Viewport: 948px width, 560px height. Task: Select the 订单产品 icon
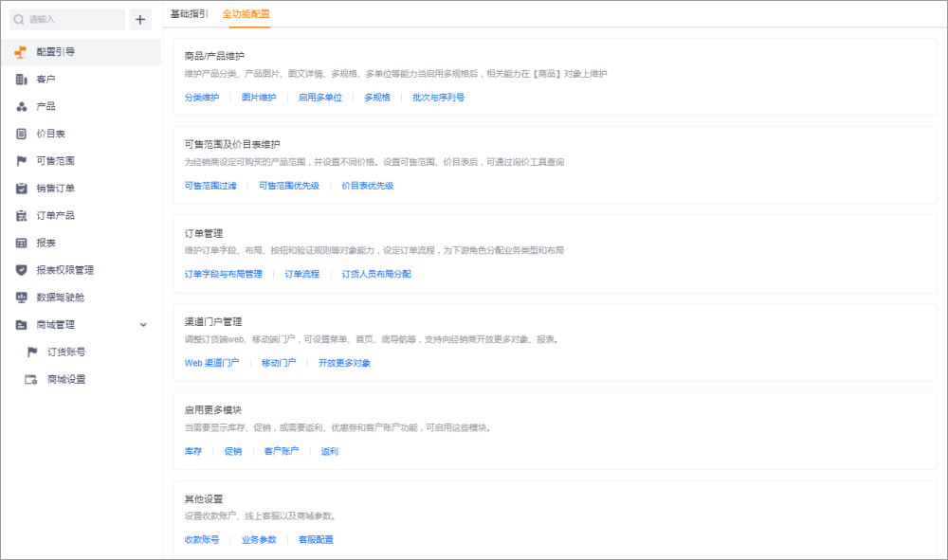pos(21,216)
